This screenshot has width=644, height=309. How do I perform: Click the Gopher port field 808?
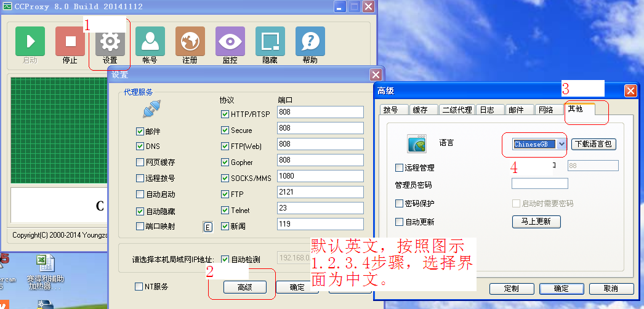click(320, 160)
